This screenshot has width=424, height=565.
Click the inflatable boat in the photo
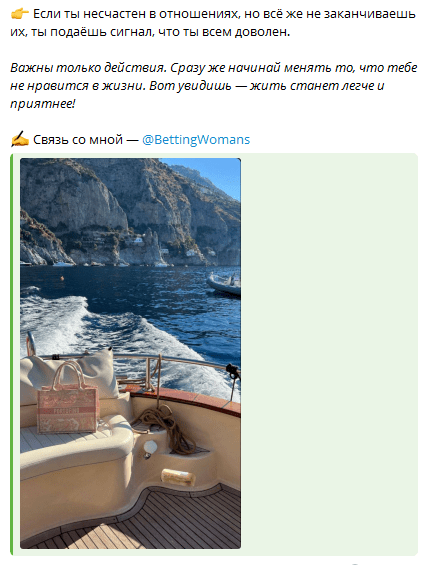(224, 284)
